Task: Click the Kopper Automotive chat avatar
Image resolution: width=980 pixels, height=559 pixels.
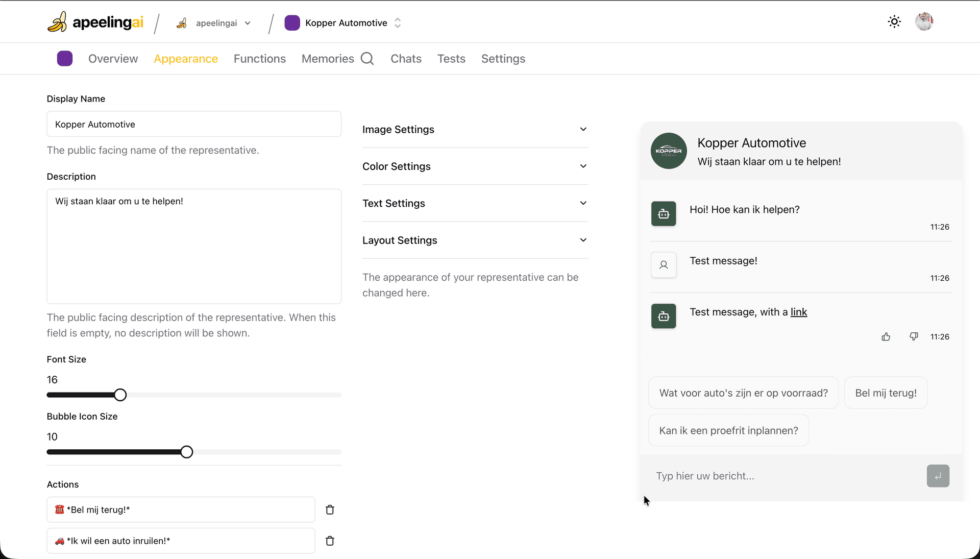Action: 669,151
